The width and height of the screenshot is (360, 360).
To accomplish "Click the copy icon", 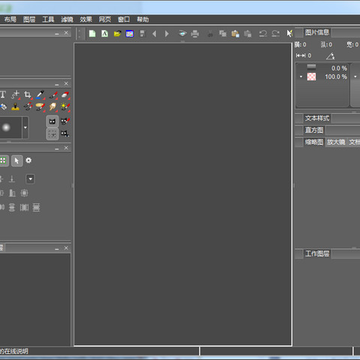I will click(223, 33).
